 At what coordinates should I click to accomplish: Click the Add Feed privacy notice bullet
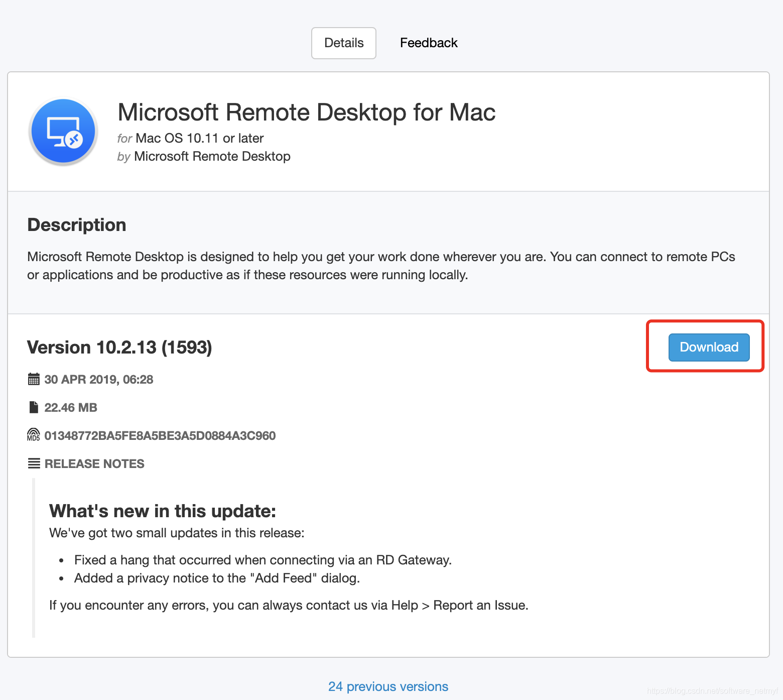[217, 578]
